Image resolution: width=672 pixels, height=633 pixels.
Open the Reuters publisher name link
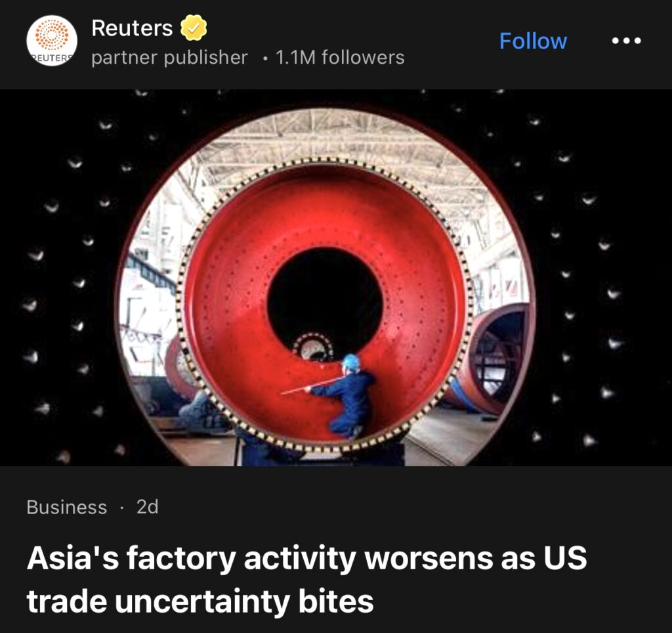132,28
